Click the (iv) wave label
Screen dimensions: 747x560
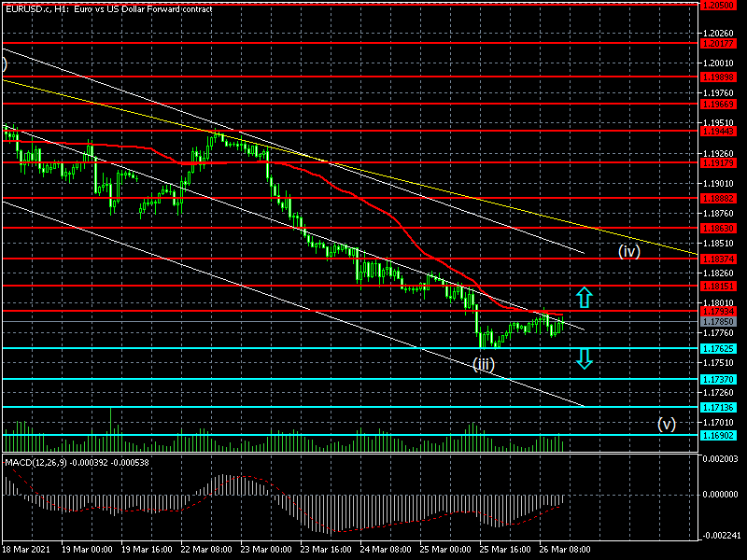[x=628, y=251]
